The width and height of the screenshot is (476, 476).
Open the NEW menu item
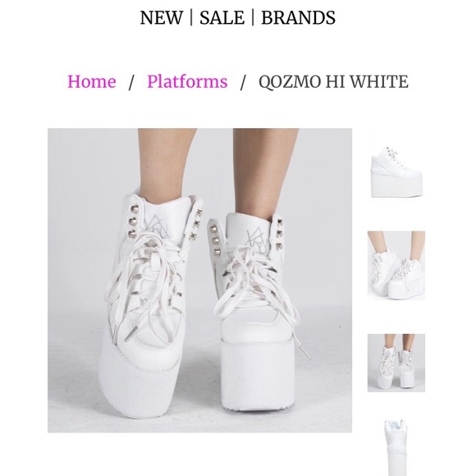pyautogui.click(x=161, y=17)
